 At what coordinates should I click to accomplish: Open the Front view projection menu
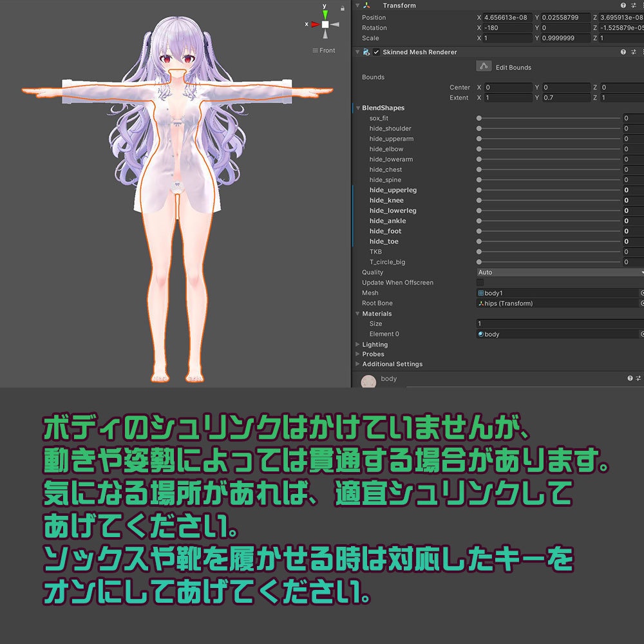point(324,50)
